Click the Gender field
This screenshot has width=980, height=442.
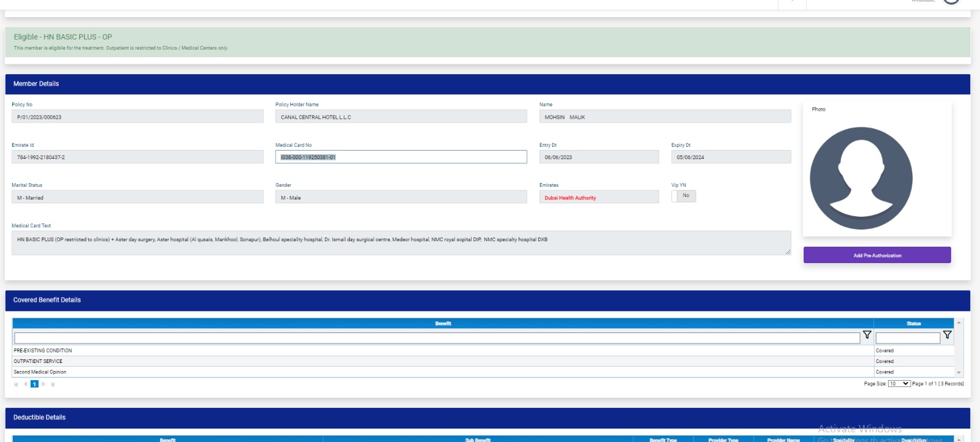pyautogui.click(x=401, y=197)
